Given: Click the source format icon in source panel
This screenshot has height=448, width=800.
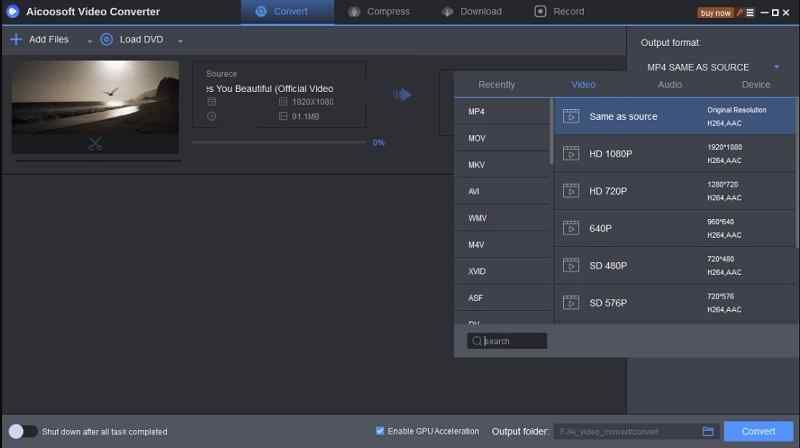Looking at the screenshot, I should (212, 102).
